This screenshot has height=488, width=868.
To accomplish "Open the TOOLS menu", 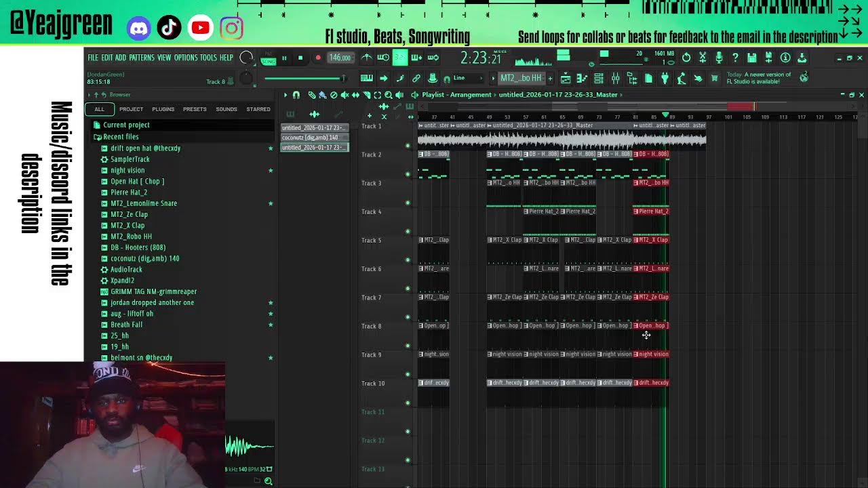I will pyautogui.click(x=208, y=58).
